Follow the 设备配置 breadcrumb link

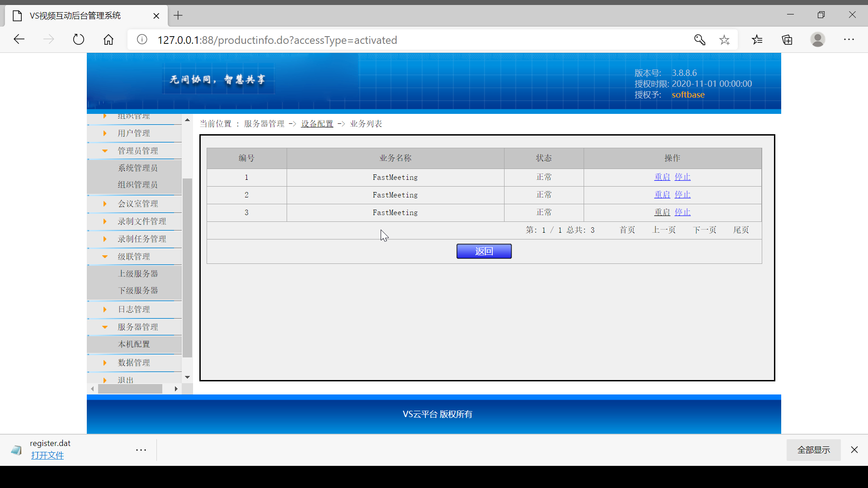317,124
